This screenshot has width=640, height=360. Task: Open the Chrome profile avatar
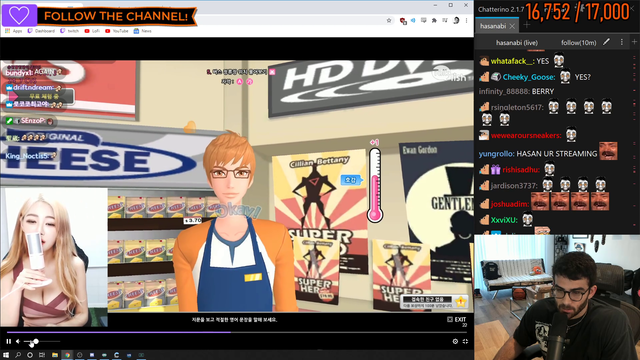[x=456, y=20]
